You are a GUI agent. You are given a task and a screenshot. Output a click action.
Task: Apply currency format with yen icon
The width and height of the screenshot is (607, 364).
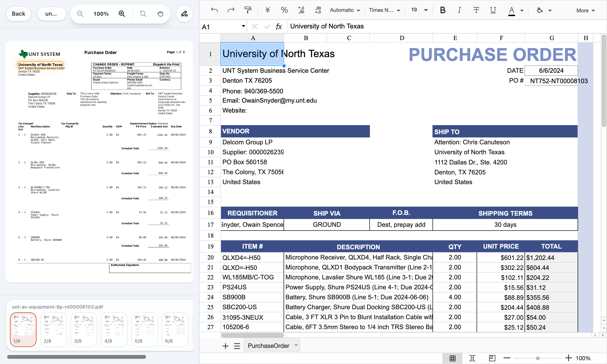point(267,10)
